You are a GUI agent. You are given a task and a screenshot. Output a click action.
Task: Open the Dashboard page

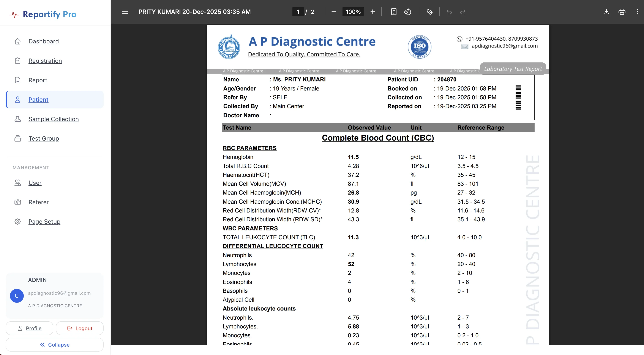point(44,41)
